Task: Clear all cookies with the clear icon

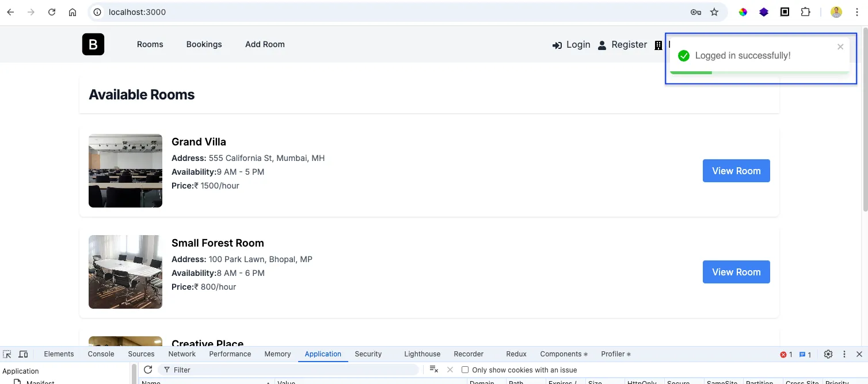Action: pyautogui.click(x=434, y=370)
